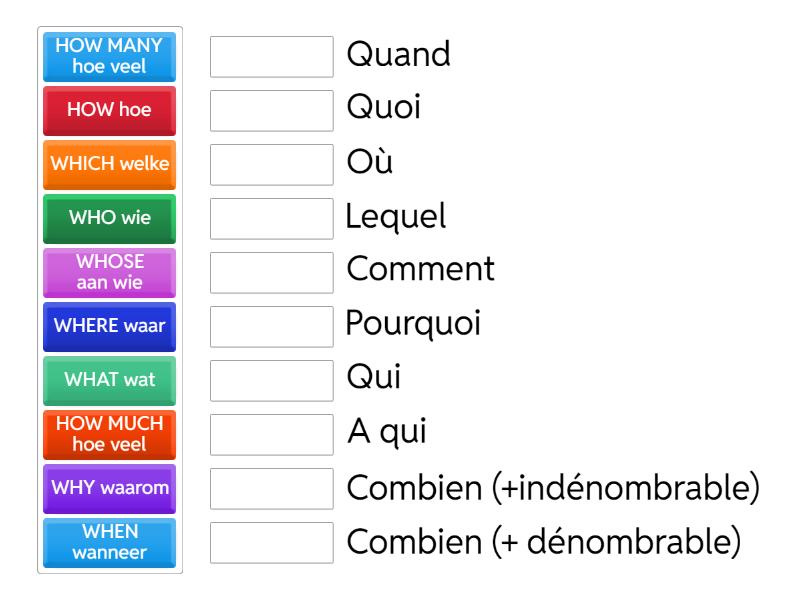Click the empty box next to Comment
This screenshot has height=600, width=800.
click(x=271, y=272)
